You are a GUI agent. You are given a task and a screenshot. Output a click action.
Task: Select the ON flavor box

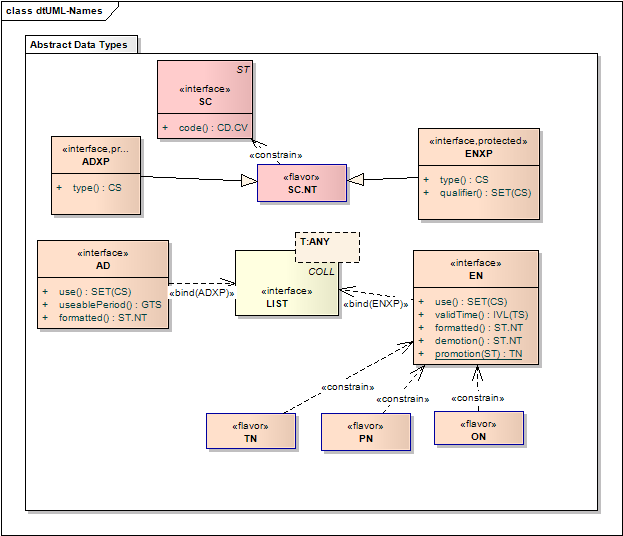479,428
